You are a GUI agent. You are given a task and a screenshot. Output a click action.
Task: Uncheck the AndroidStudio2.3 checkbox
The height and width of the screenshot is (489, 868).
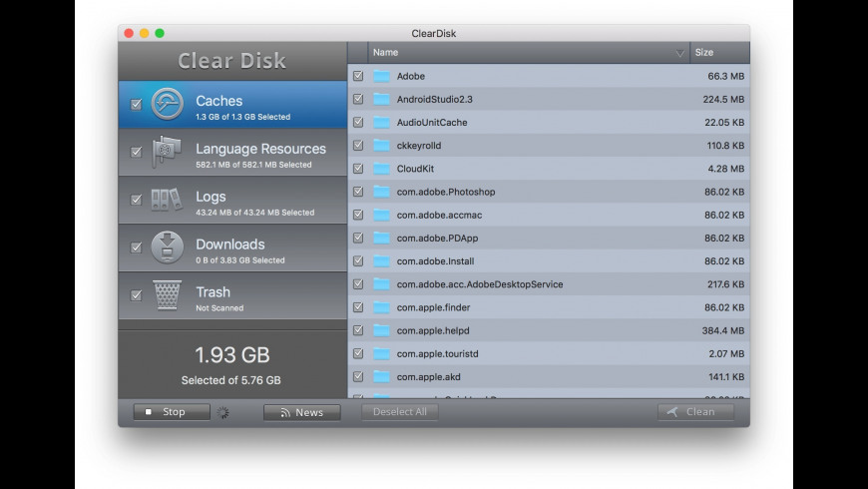point(358,99)
